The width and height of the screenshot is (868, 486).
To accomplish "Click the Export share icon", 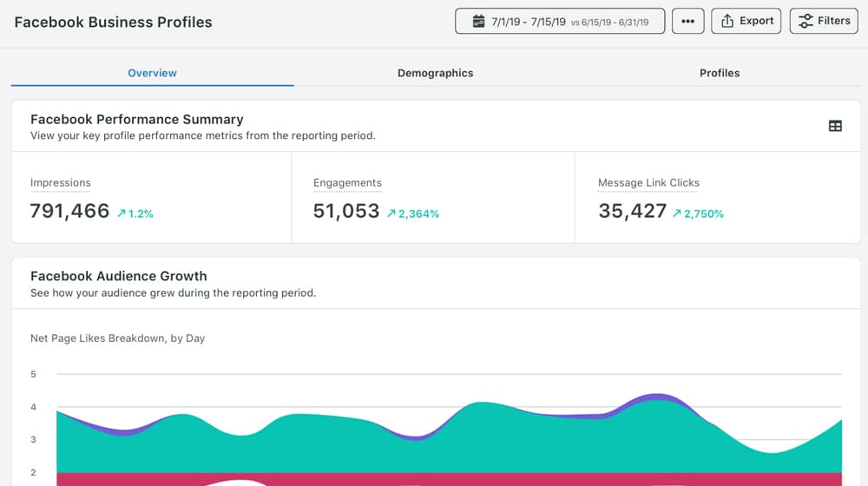I will click(727, 22).
